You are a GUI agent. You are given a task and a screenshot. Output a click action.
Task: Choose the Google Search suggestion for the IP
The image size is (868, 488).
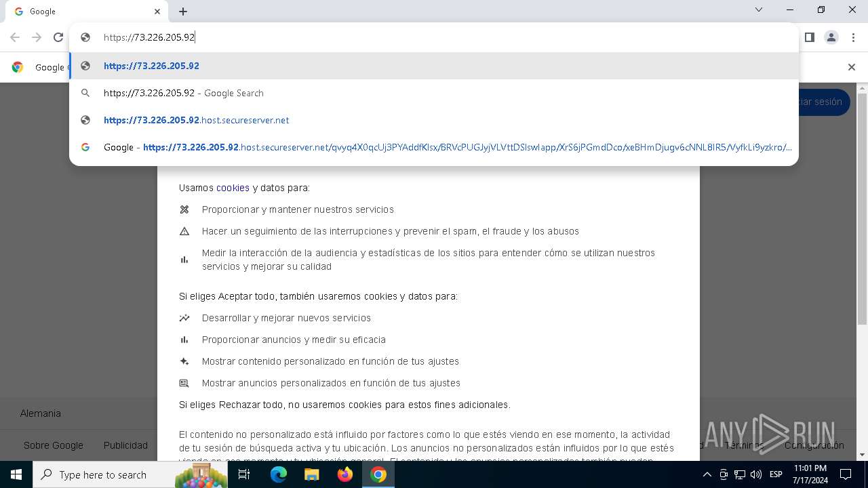pos(434,93)
